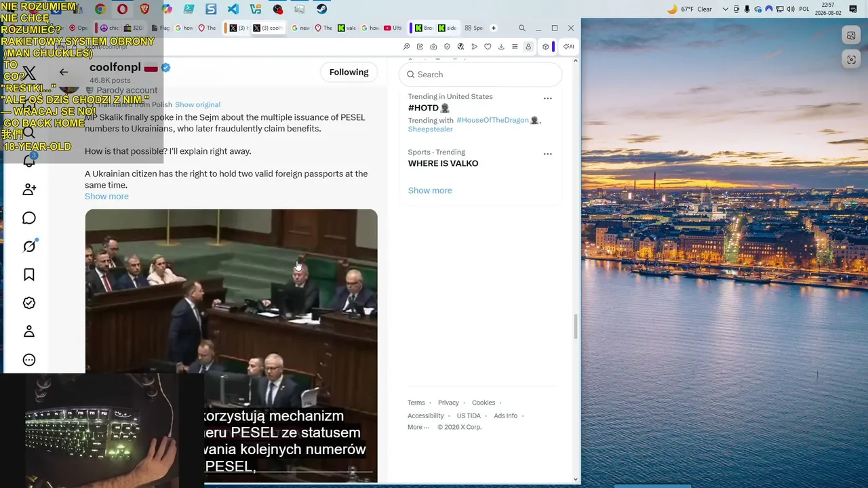Click the translate globe icon in toolbar
Image resolution: width=868 pixels, height=488 pixels.
coord(460,47)
